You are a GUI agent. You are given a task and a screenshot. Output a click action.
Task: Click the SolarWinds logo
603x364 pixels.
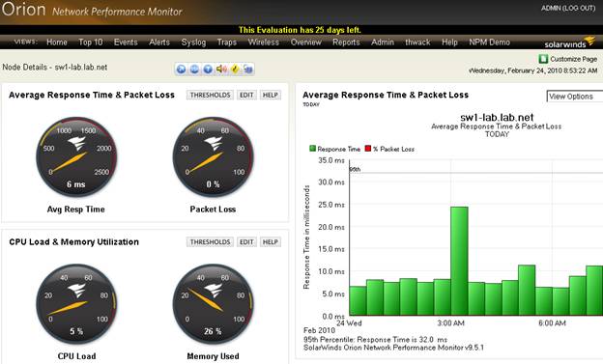pos(569,42)
